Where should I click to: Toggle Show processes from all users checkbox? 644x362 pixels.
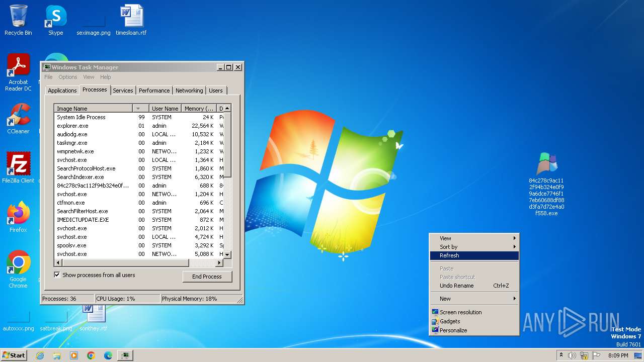point(57,275)
